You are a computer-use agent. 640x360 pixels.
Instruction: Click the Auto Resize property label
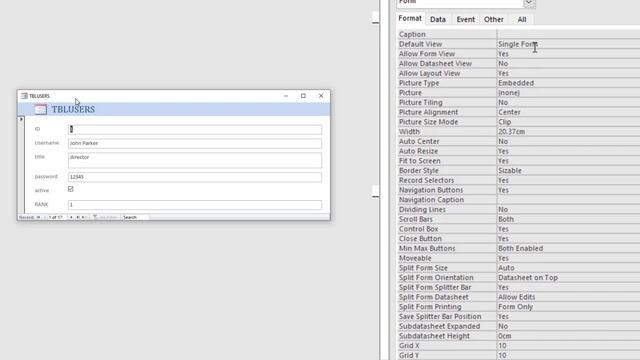pyautogui.click(x=418, y=151)
